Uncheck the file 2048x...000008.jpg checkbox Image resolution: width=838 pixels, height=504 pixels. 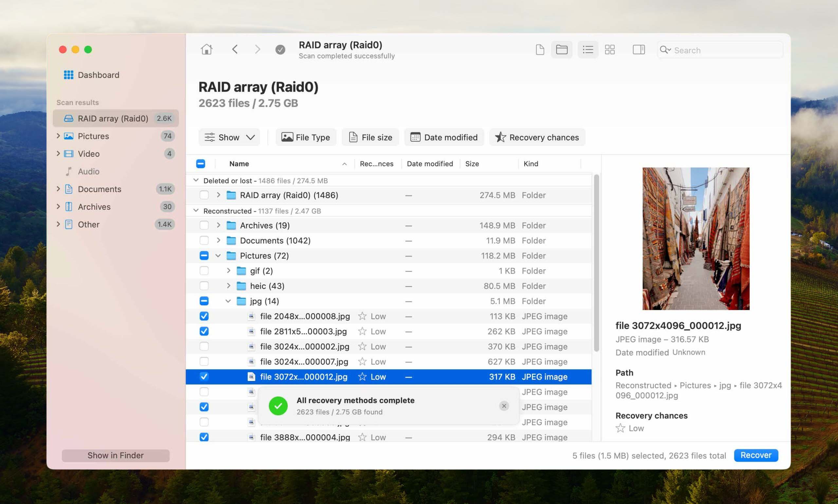pyautogui.click(x=204, y=316)
